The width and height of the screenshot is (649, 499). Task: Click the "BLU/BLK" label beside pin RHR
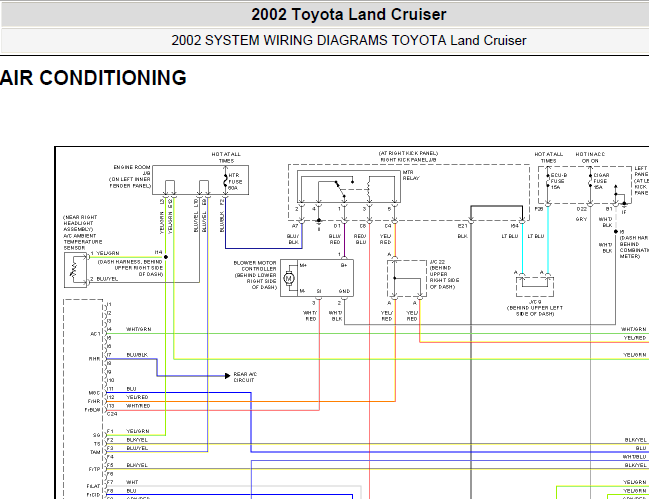(137, 355)
